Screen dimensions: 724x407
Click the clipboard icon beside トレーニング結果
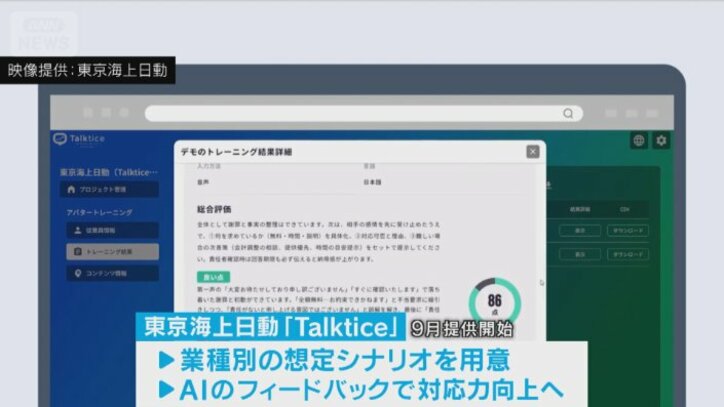[78, 251]
